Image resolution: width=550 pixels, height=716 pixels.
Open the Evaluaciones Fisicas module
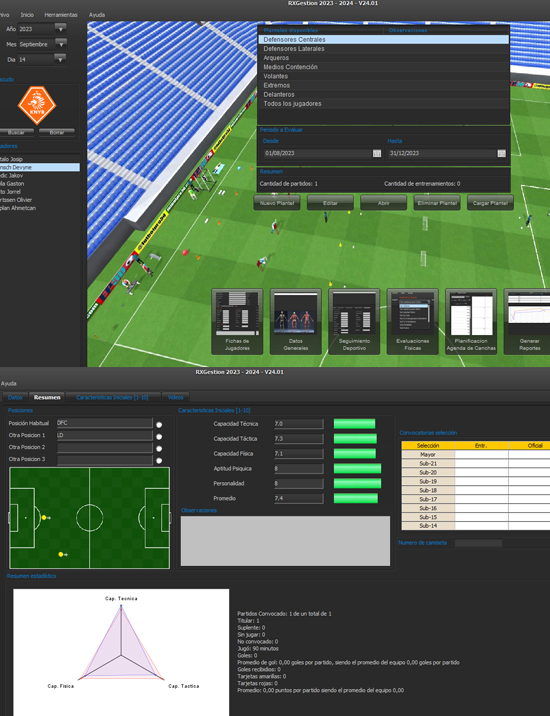(412, 321)
